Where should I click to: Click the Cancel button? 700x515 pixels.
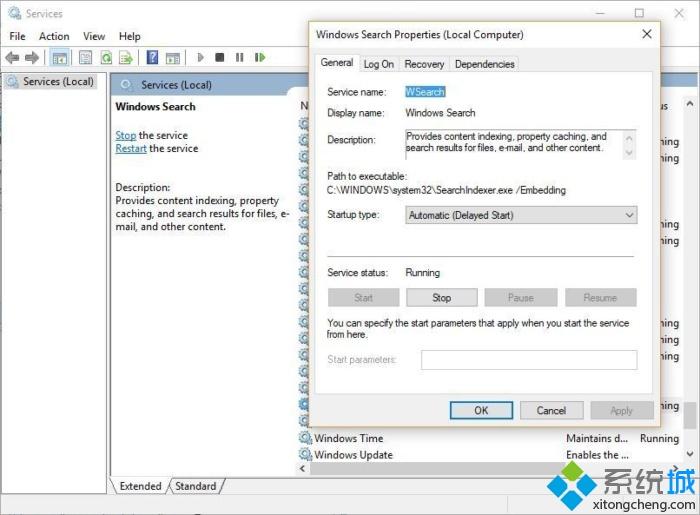(551, 411)
